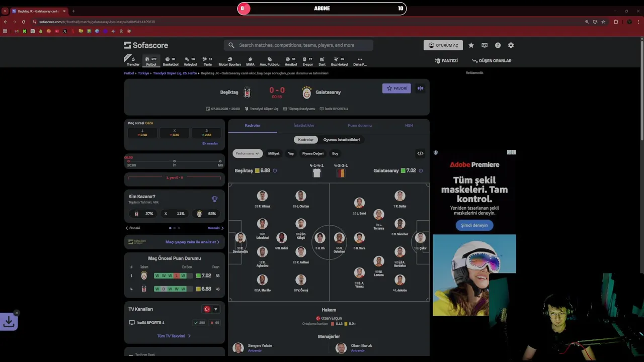The height and width of the screenshot is (362, 644).
Task: Reject beIN SPORTS 1 with the X vote
Action: tap(215, 323)
